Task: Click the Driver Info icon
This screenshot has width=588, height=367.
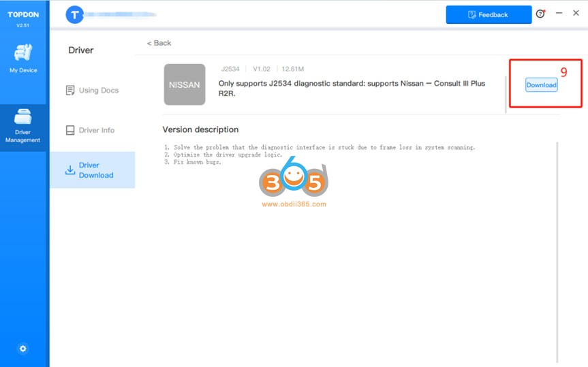Action: tap(70, 130)
